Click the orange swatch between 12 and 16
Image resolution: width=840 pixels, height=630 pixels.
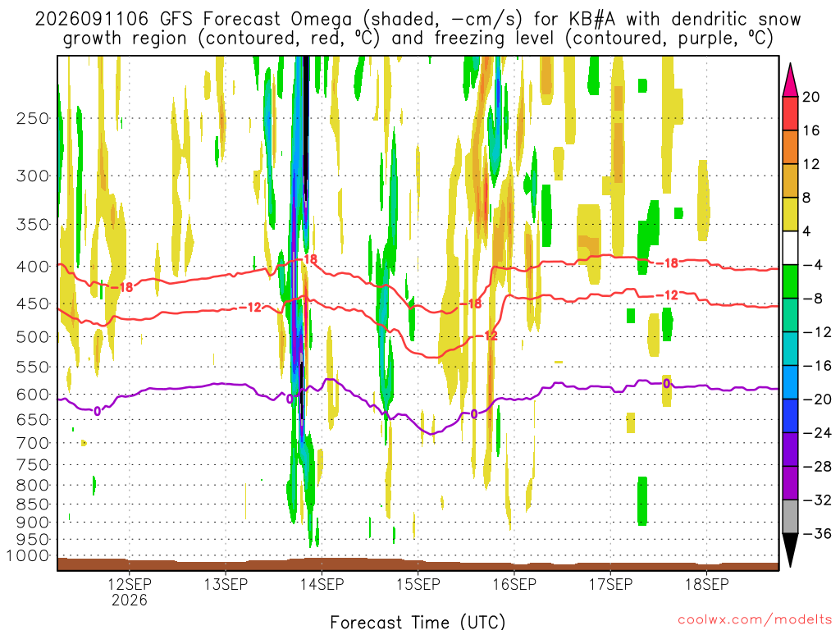click(790, 148)
